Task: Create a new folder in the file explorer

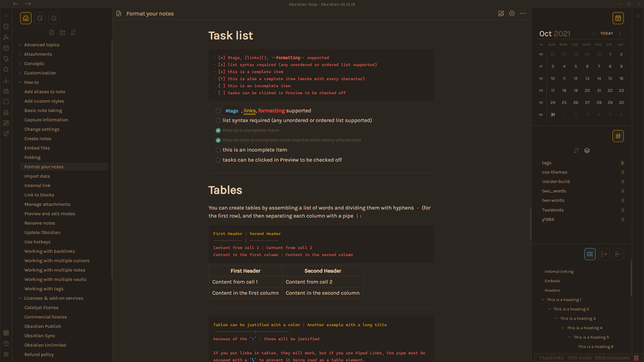Action: pos(63,33)
